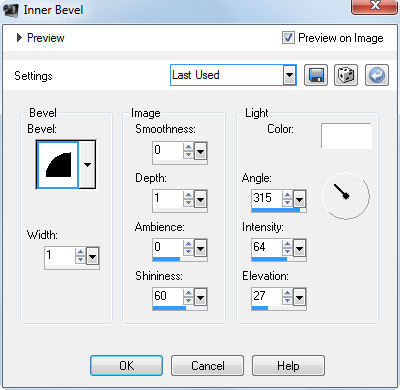Toggle the Preview on Image checkbox

pos(288,38)
